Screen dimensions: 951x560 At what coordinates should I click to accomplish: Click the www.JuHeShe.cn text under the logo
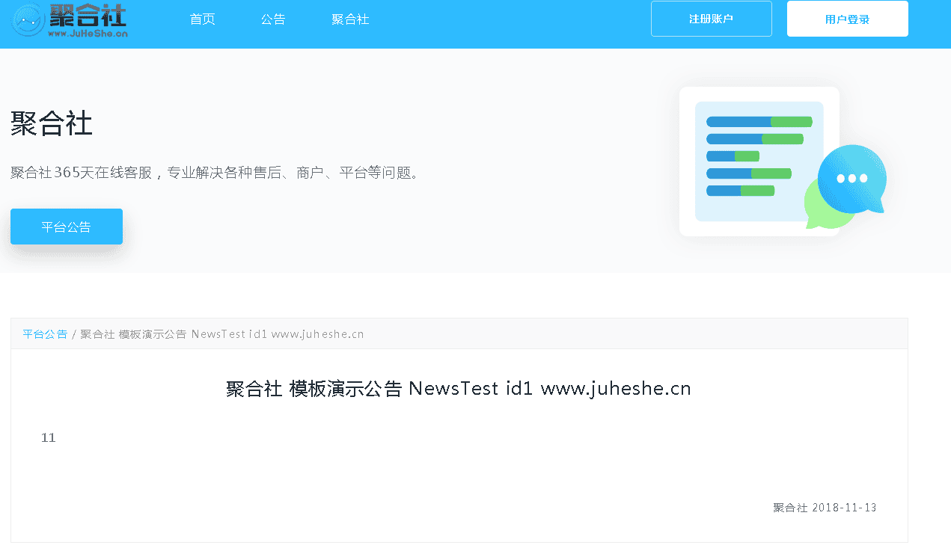pyautogui.click(x=89, y=34)
